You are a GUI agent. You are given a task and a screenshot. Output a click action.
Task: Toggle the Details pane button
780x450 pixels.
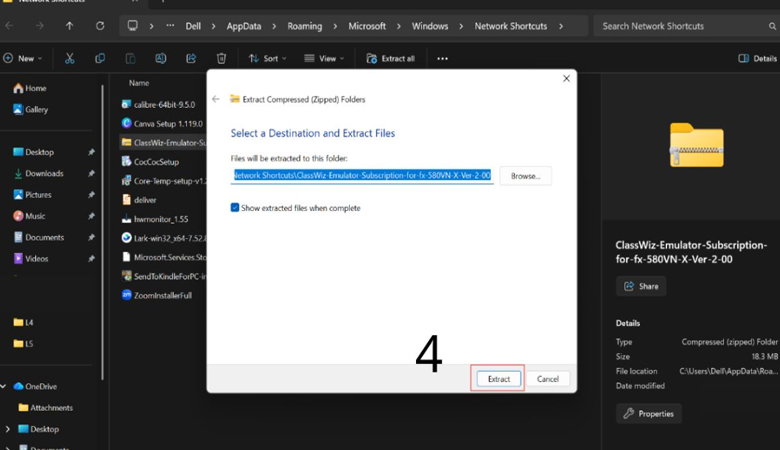point(758,59)
